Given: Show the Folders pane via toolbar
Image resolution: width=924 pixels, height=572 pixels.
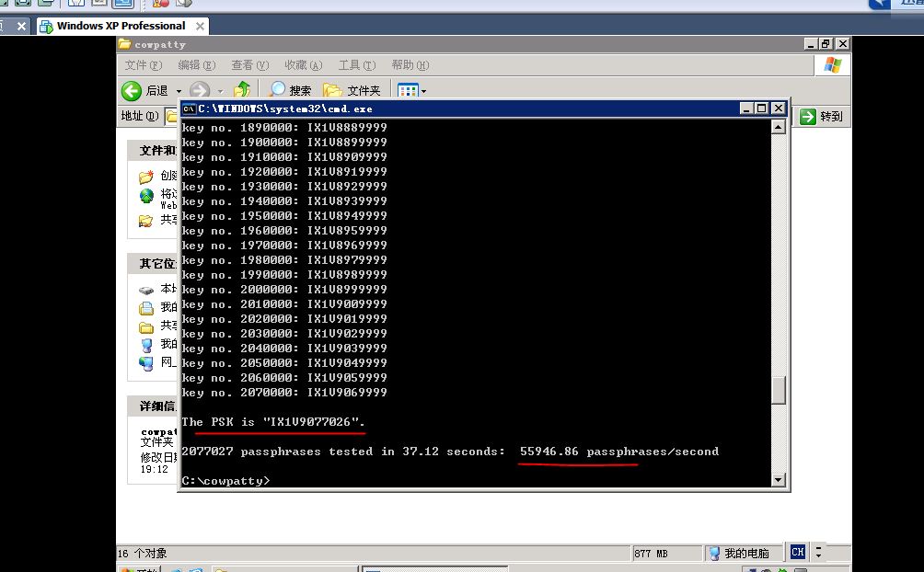Looking at the screenshot, I should [352, 90].
